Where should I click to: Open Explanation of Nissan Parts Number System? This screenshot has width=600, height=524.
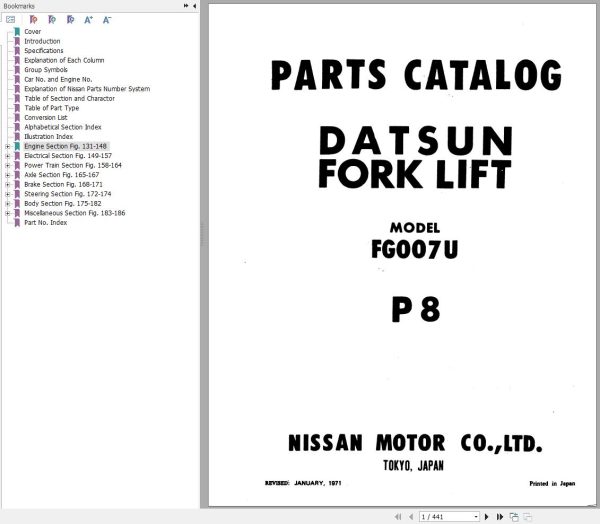point(87,89)
